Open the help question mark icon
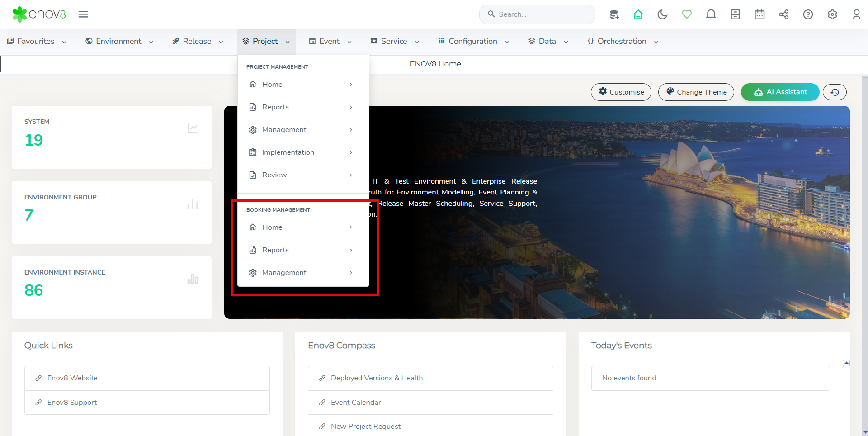Viewport: 868px width, 436px height. click(808, 14)
